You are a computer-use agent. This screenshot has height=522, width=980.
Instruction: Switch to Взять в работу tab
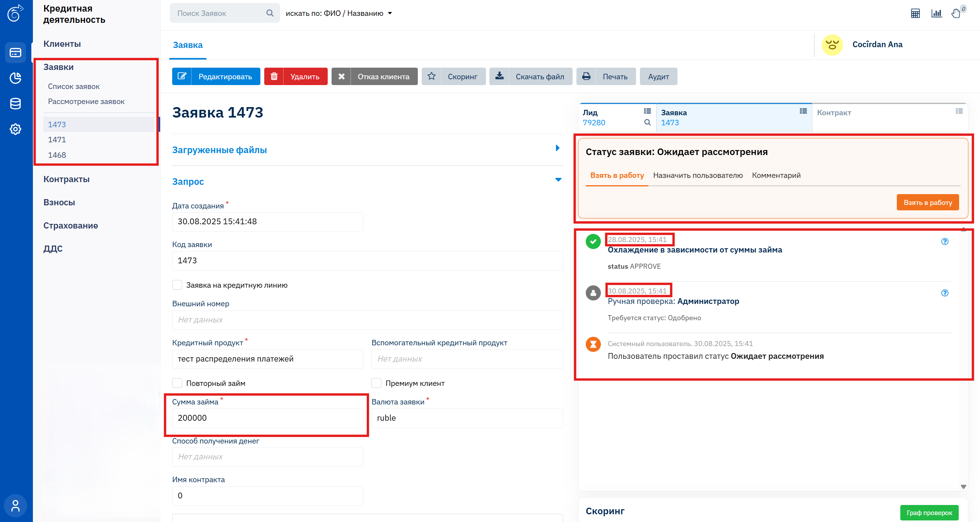point(617,176)
